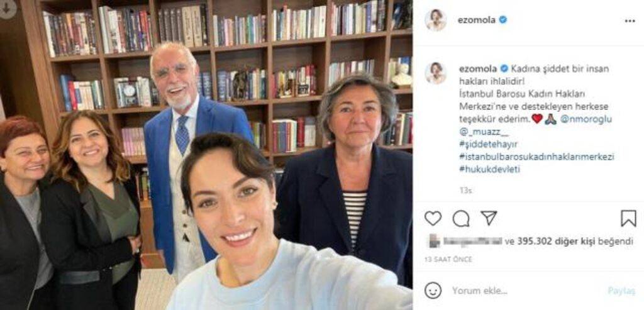
Task: Open the @nmoroglu mention
Action: [x=584, y=119]
